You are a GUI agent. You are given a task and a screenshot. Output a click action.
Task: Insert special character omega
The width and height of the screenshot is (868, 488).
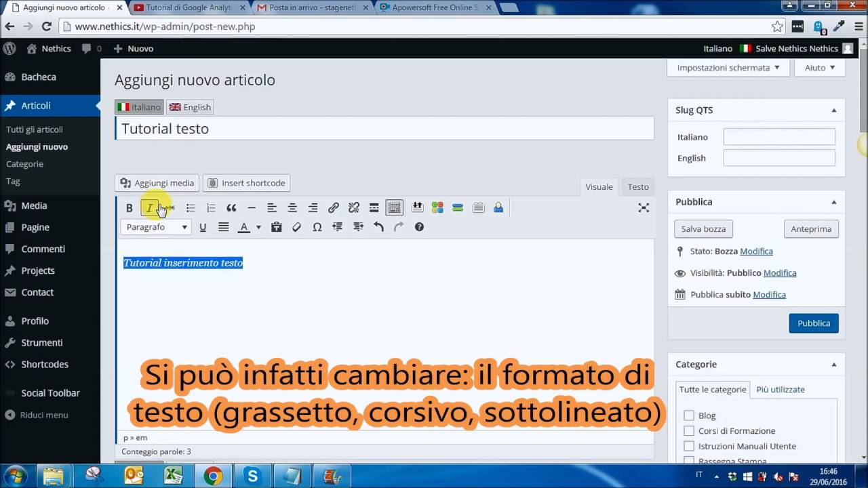(317, 227)
